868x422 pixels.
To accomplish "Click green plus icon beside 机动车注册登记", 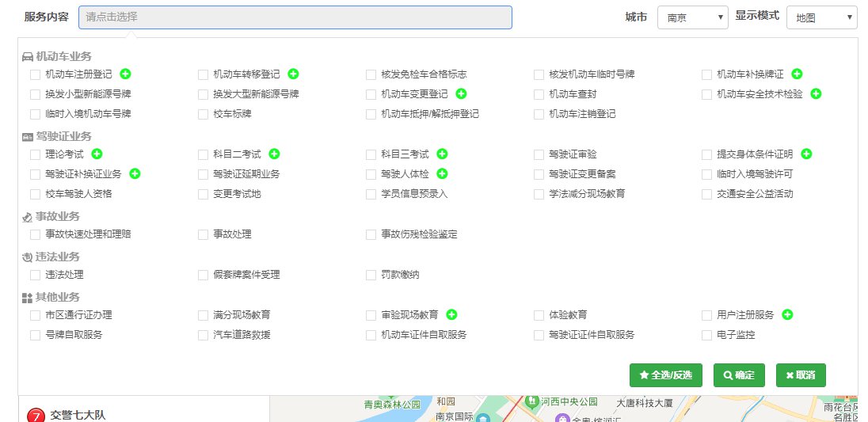I will click(x=125, y=74).
